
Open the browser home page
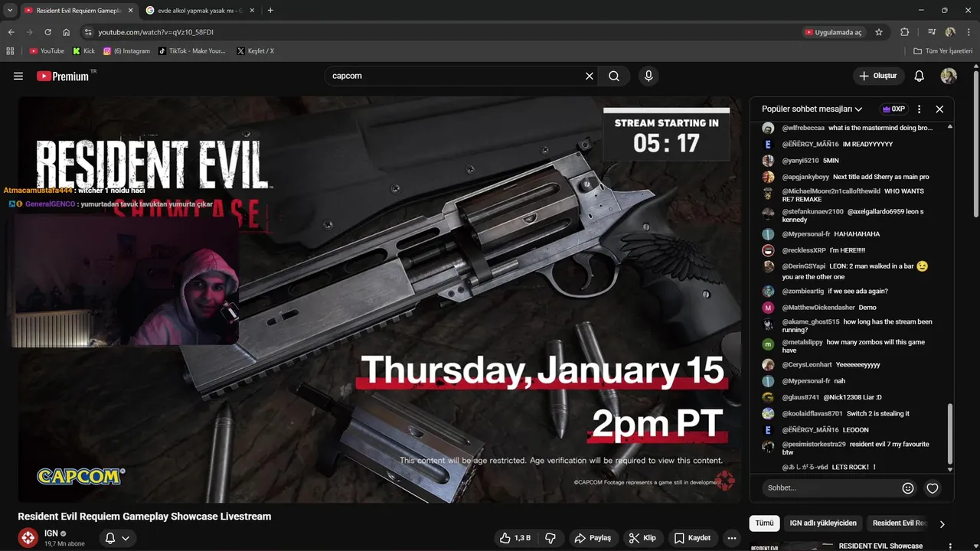pyautogui.click(x=66, y=32)
